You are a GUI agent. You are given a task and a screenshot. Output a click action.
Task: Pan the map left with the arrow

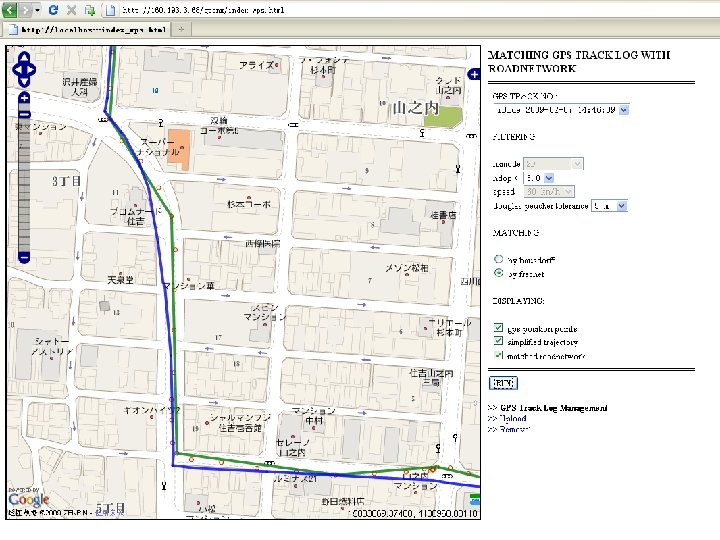pos(16,70)
